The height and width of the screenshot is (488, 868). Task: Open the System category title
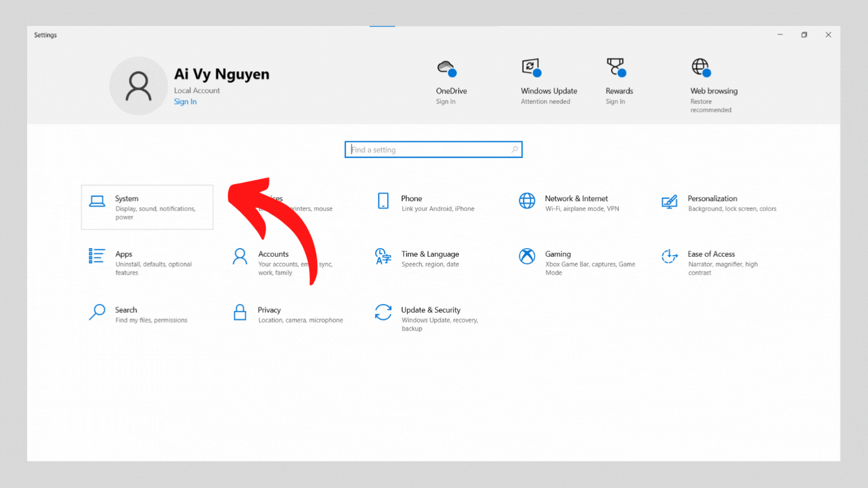coord(127,198)
